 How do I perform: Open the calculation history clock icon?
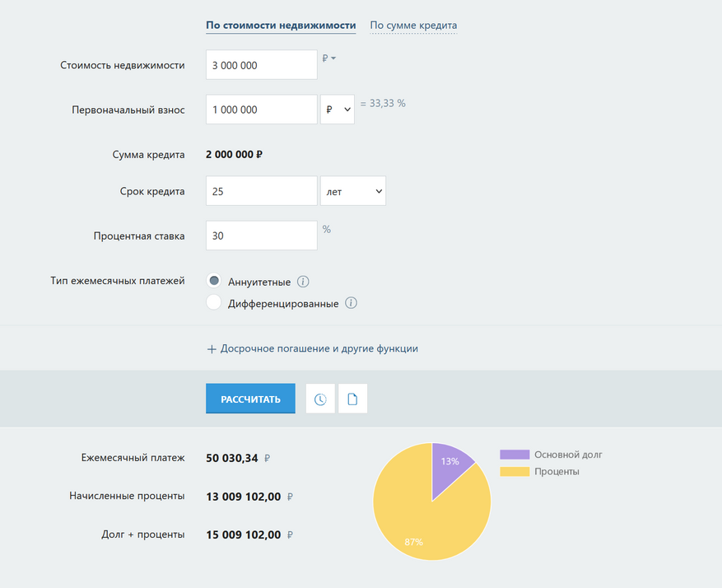[320, 399]
